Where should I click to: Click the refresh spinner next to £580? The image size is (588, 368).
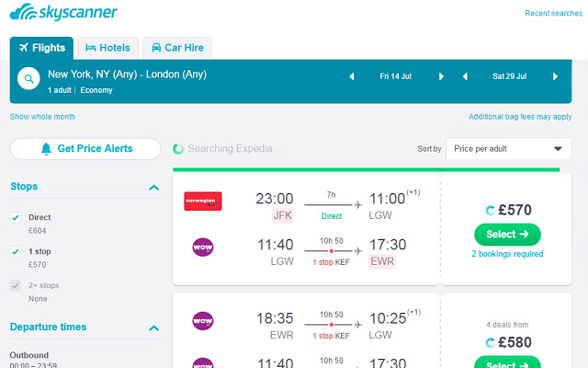point(490,342)
